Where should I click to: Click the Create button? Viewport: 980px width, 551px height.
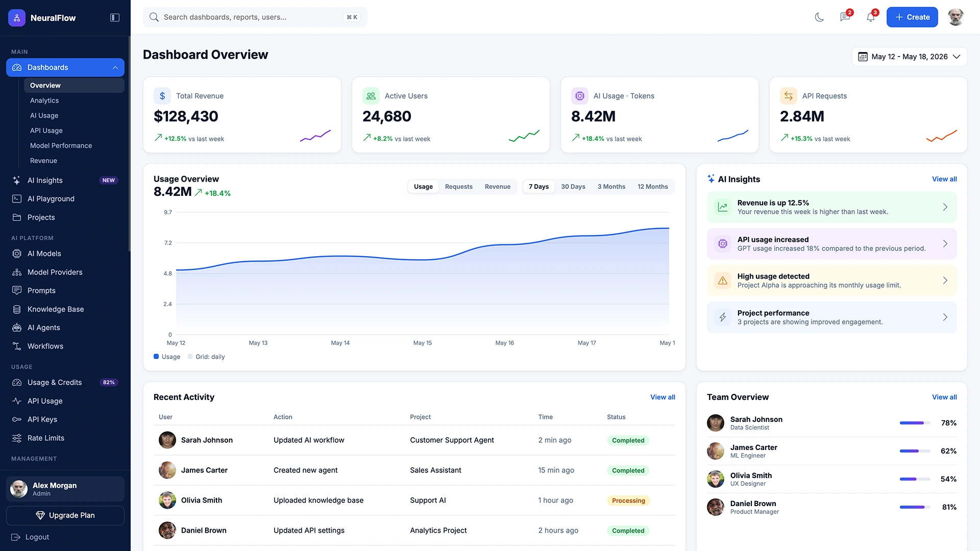pyautogui.click(x=912, y=17)
